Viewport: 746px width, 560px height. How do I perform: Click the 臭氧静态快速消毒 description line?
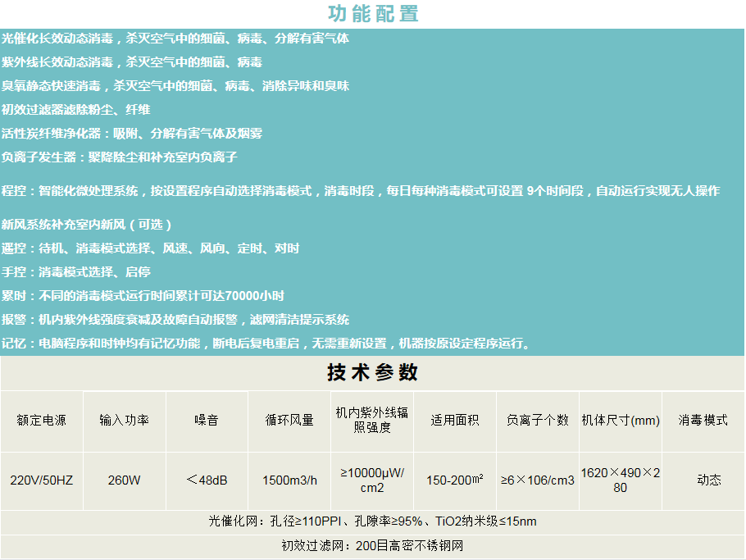click(175, 86)
